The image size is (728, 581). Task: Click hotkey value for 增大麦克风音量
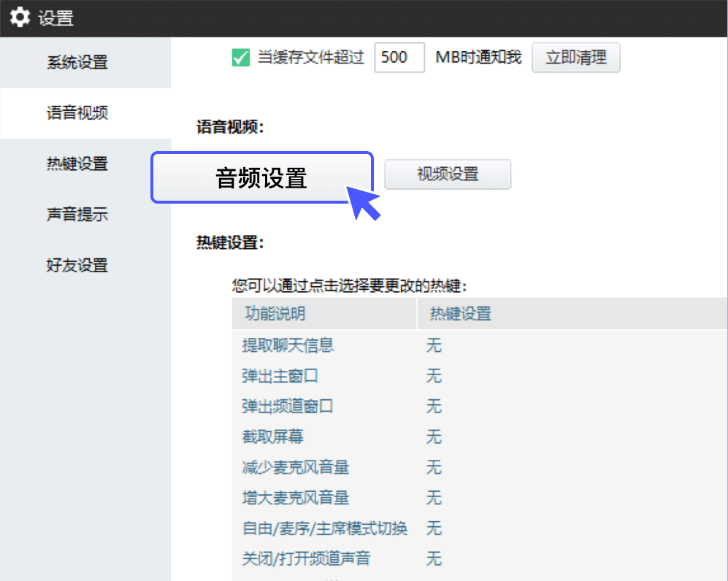pyautogui.click(x=434, y=498)
